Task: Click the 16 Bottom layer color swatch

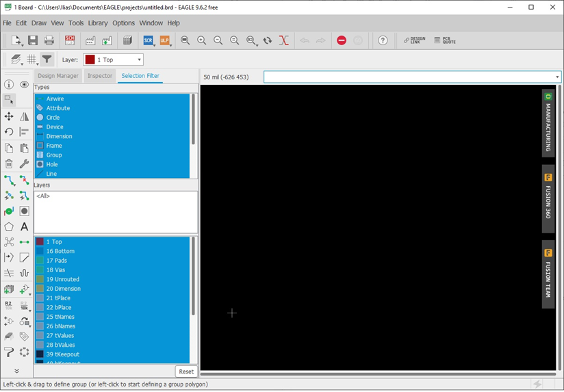Action: [40, 251]
